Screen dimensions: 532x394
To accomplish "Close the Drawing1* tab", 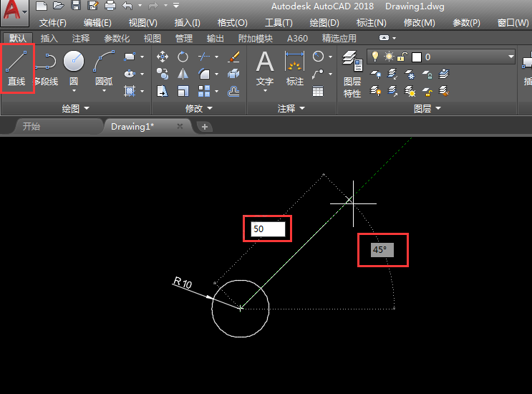I will [x=180, y=126].
